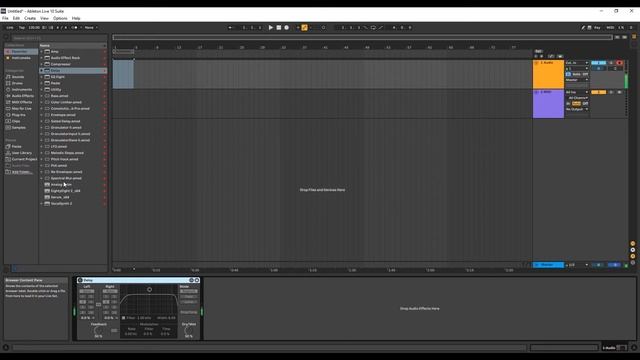Click the Arrangement Record button
The width and height of the screenshot is (640, 360).
pos(287,27)
